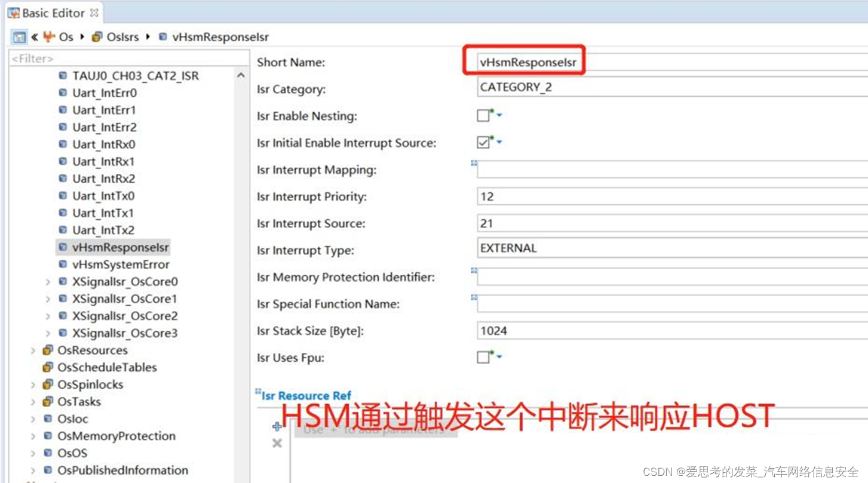Image resolution: width=868 pixels, height=483 pixels.
Task: Select the Basic Editor tab
Action: click(x=53, y=13)
